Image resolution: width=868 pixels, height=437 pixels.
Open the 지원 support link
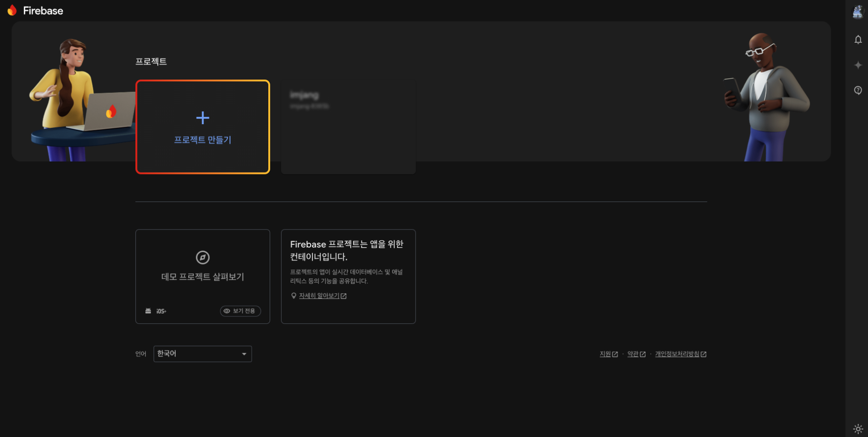click(608, 354)
